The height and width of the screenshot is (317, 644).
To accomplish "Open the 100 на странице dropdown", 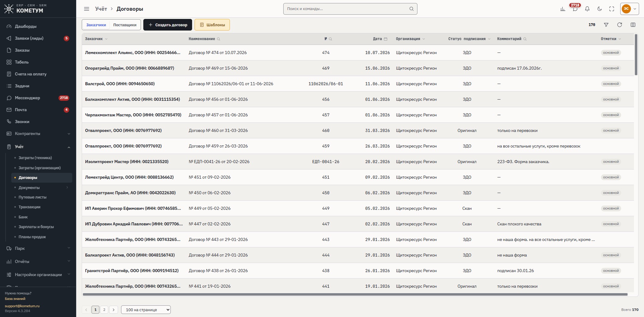I will pyautogui.click(x=146, y=310).
